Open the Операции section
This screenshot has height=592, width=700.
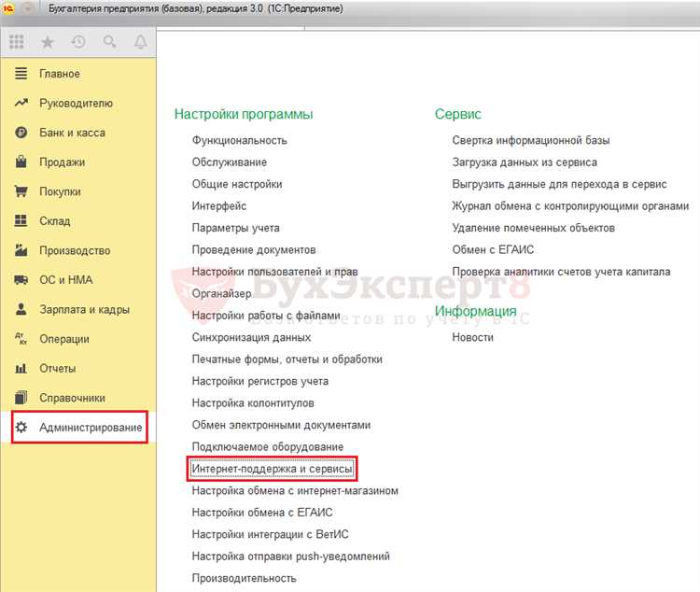click(64, 339)
